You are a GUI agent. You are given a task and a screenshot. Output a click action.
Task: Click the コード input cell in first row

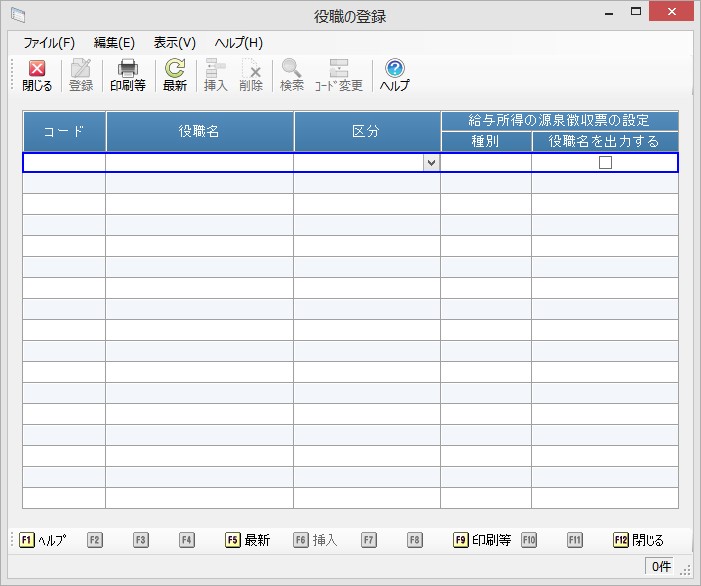tap(64, 163)
